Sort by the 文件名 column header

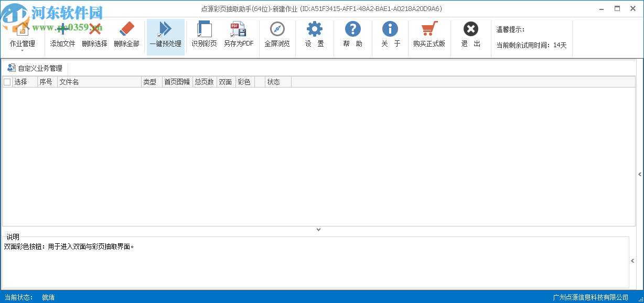coord(99,82)
